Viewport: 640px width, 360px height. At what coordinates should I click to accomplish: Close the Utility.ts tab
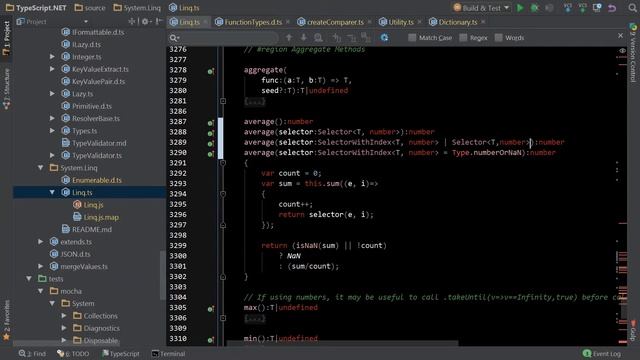click(x=420, y=22)
